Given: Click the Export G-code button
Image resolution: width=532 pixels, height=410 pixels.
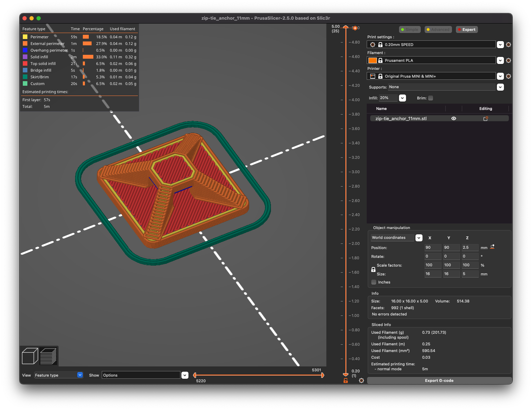Looking at the screenshot, I should pyautogui.click(x=439, y=380).
